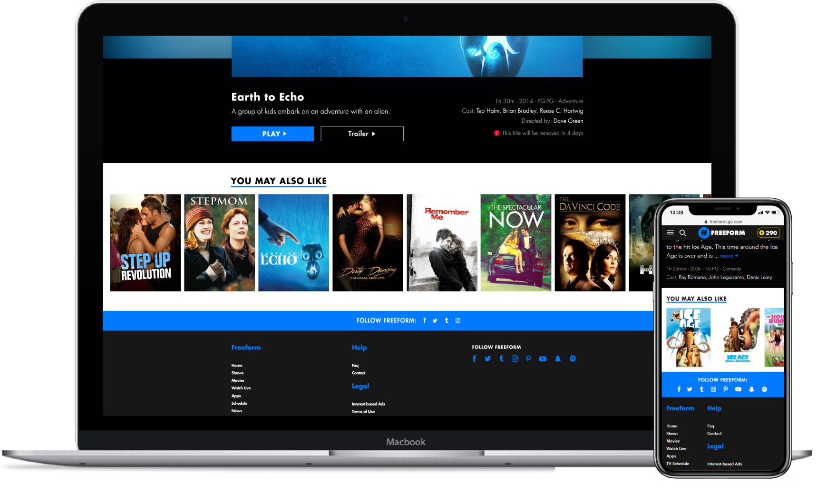
Task: Open the Dirty Dancing Havana Nights poster
Action: (368, 242)
